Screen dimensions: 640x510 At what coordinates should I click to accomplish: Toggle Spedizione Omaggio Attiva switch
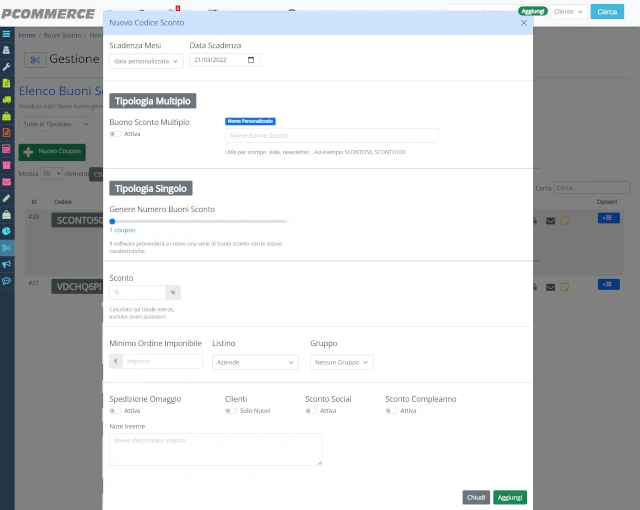pos(115,411)
